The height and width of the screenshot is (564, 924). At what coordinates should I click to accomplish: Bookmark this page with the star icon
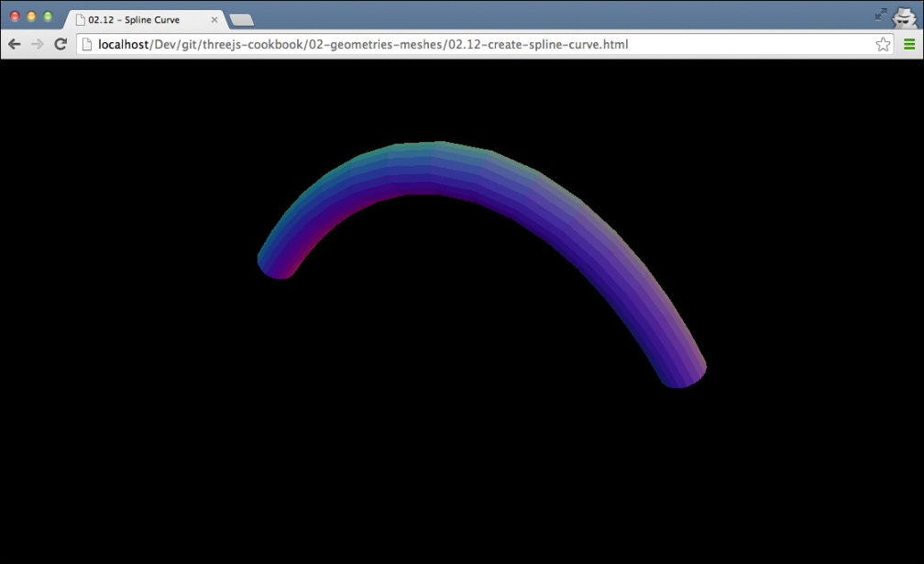[x=883, y=44]
